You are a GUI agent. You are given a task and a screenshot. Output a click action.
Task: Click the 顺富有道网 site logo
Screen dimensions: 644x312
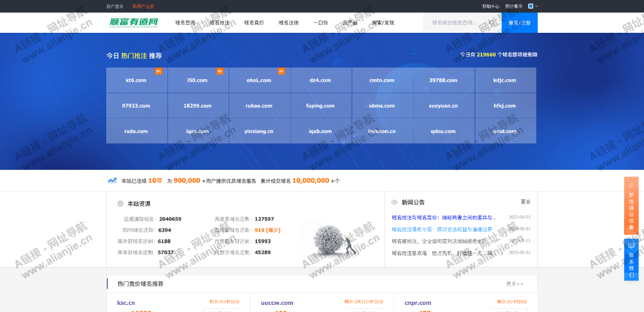[133, 23]
